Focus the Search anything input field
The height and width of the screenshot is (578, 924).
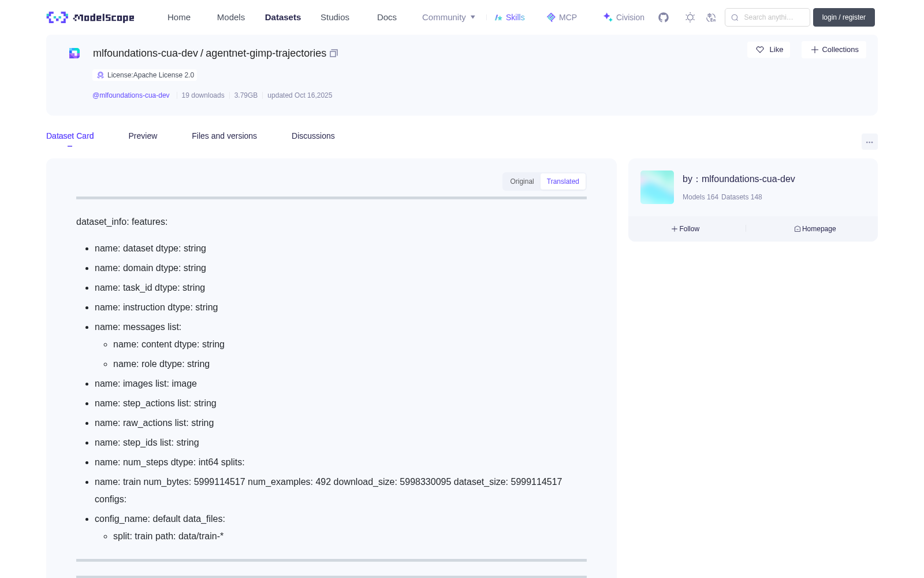767,17
